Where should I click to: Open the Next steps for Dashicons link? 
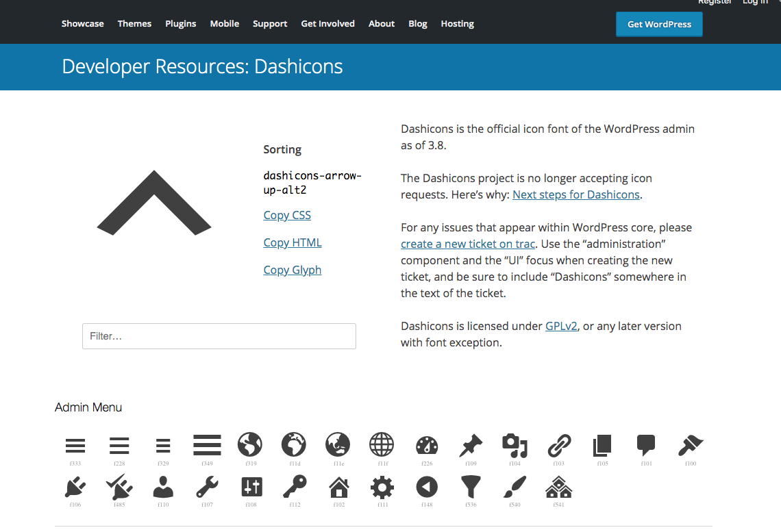click(575, 194)
